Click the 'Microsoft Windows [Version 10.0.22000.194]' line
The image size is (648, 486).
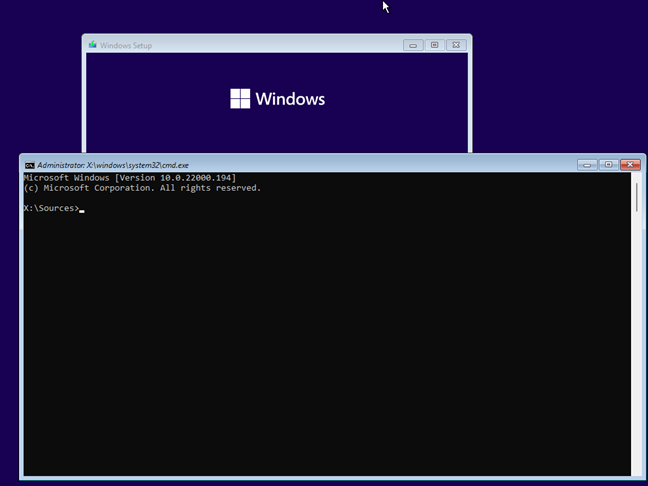[130, 178]
